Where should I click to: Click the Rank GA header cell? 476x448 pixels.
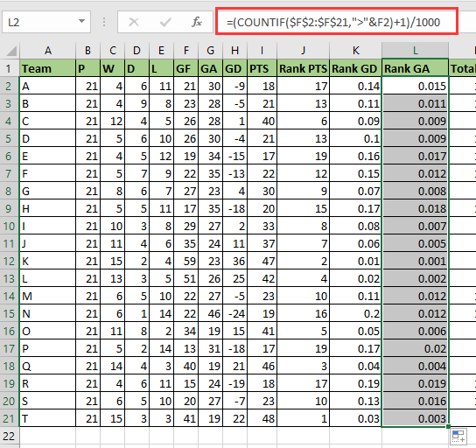pyautogui.click(x=415, y=68)
